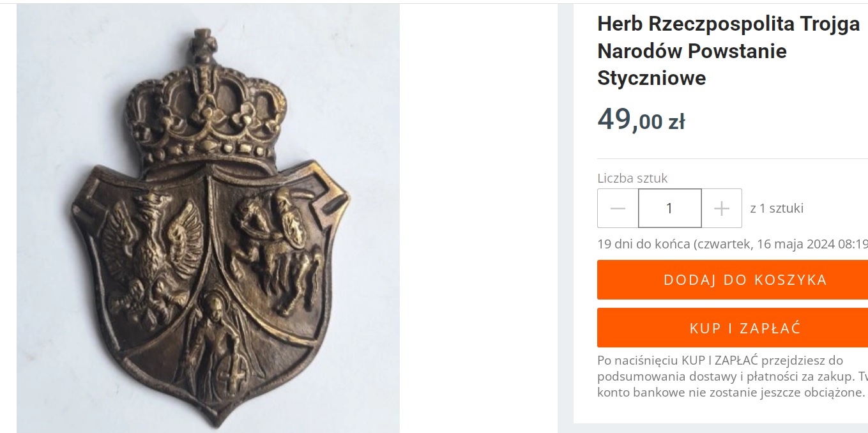This screenshot has width=868, height=433.
Task: Add item via DODAJ DO KOSZYKA
Action: [733, 280]
